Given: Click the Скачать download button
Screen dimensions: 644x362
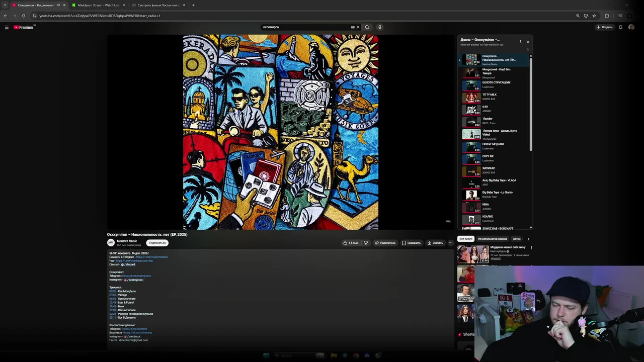Looking at the screenshot, I should point(435,243).
